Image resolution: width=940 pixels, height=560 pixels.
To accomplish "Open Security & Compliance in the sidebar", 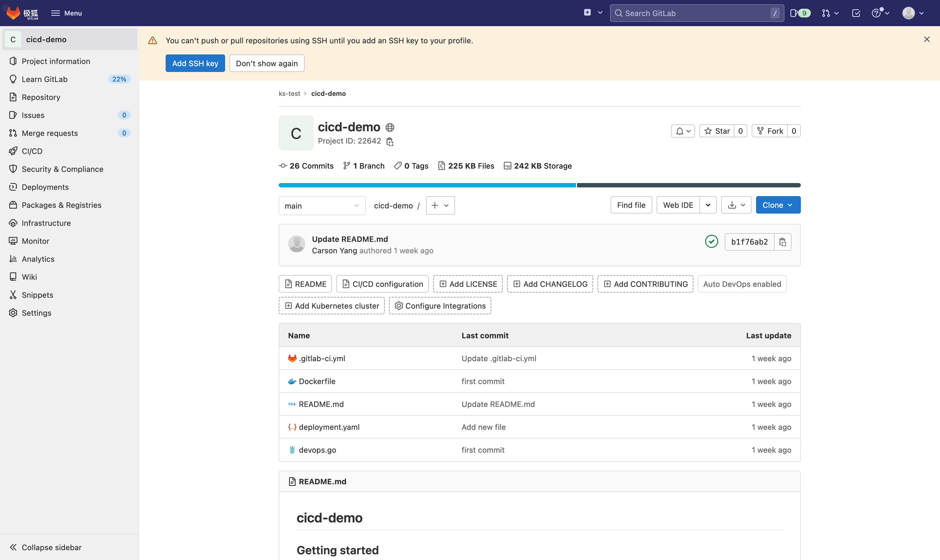I will 62,169.
